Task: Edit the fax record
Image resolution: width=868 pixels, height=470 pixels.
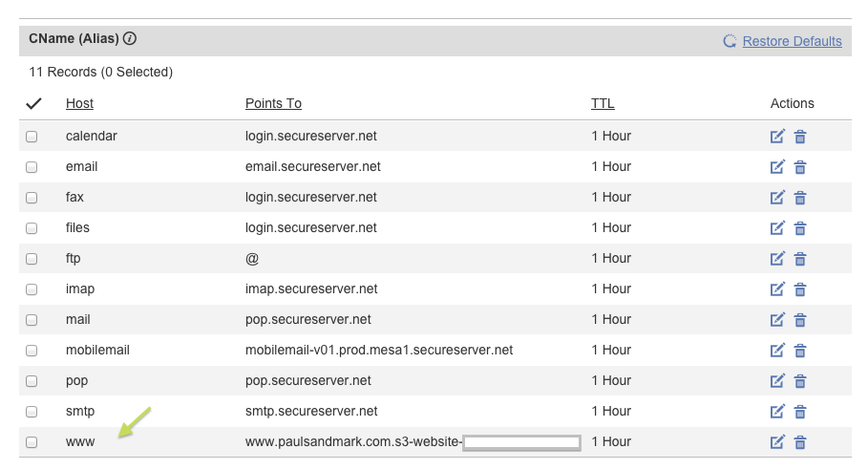Action: [777, 197]
